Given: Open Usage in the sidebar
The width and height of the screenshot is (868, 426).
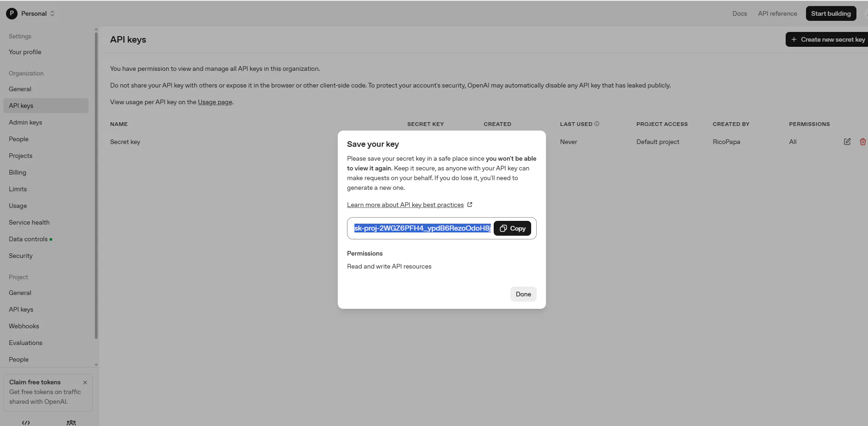Looking at the screenshot, I should [18, 206].
